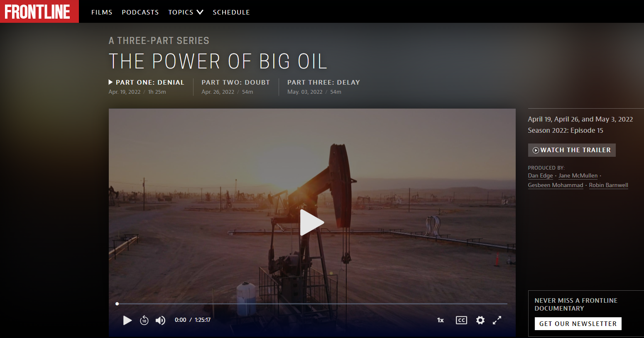Image resolution: width=644 pixels, height=338 pixels.
Task: Click the FRONTLINE logo
Action: [x=38, y=12]
